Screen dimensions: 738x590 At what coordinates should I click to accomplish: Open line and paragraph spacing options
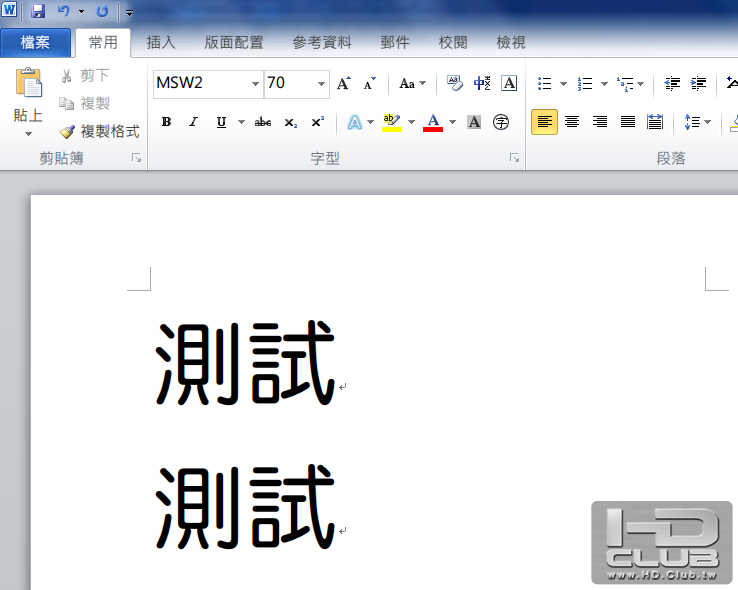(x=697, y=122)
